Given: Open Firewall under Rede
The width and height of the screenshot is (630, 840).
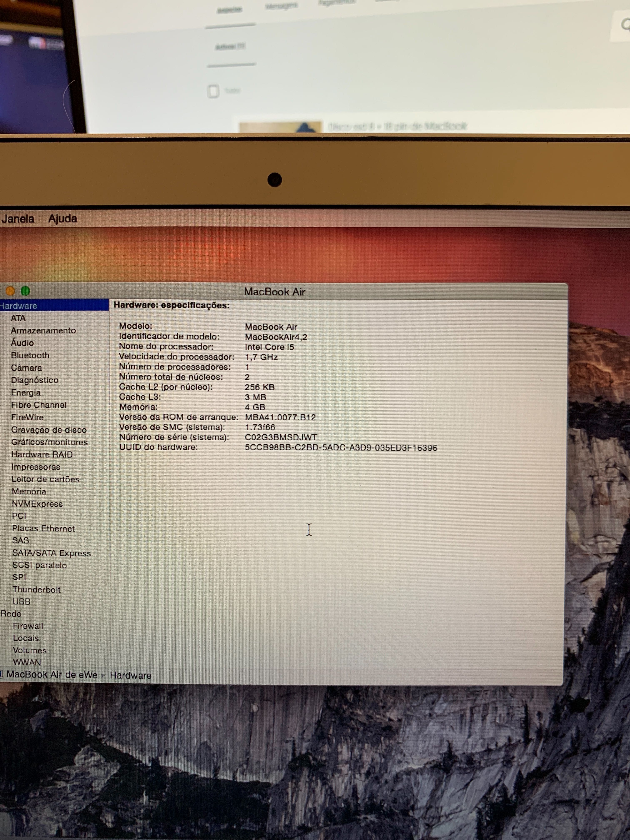Looking at the screenshot, I should click(x=28, y=626).
